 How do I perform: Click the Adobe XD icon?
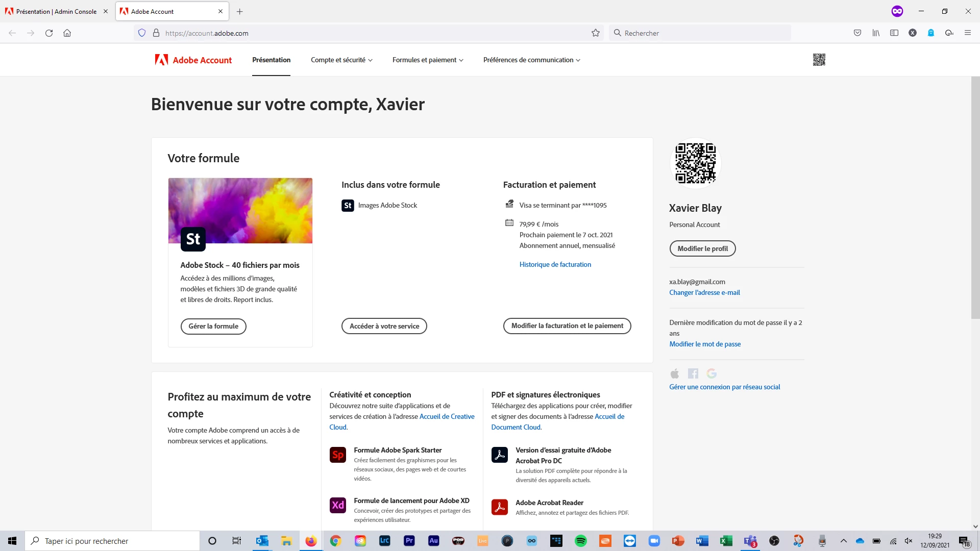pos(338,505)
